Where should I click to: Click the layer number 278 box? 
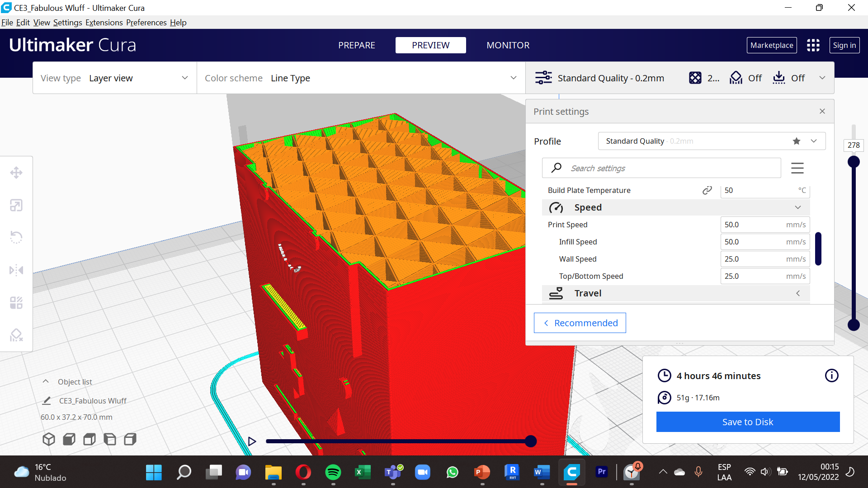[x=854, y=145]
